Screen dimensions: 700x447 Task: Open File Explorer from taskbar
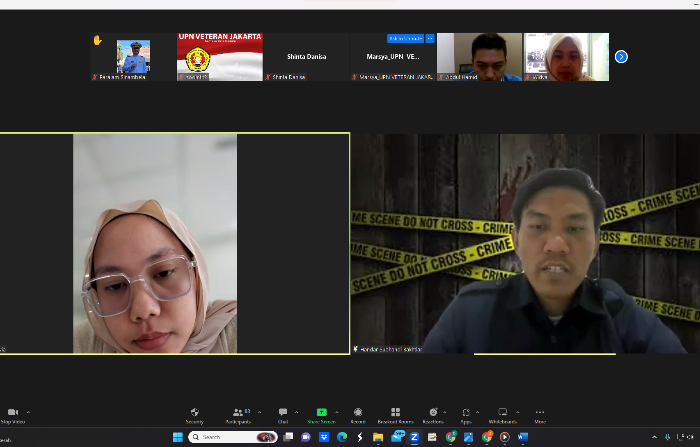[378, 437]
